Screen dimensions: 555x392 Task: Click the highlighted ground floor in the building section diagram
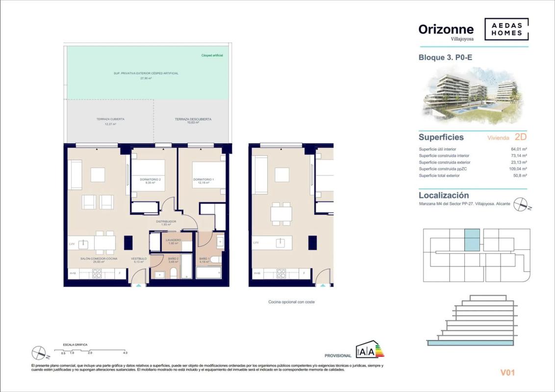[470, 343]
